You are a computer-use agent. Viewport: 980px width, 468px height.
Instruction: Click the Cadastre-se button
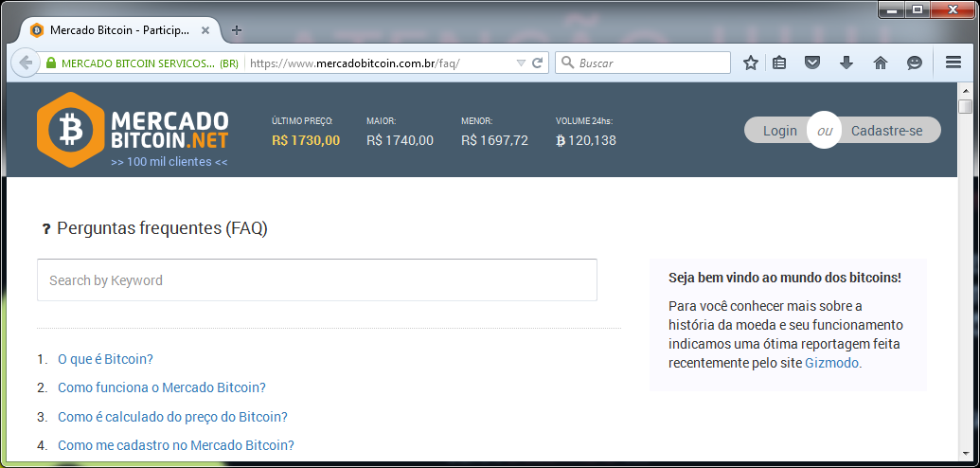click(x=886, y=131)
